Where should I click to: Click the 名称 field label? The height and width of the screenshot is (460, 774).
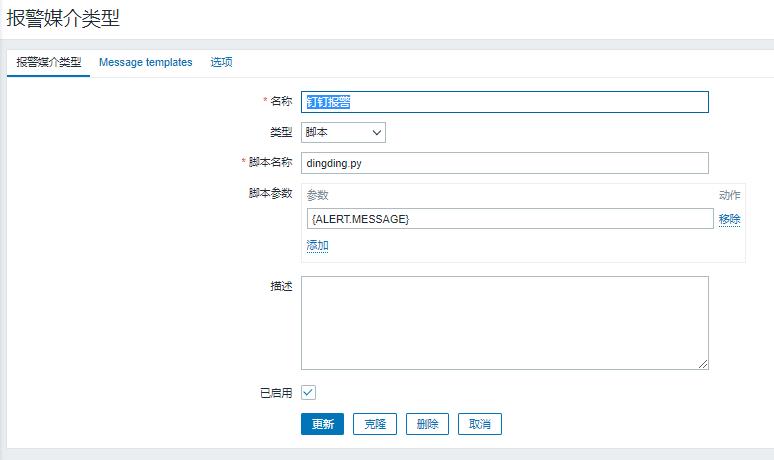click(281, 102)
